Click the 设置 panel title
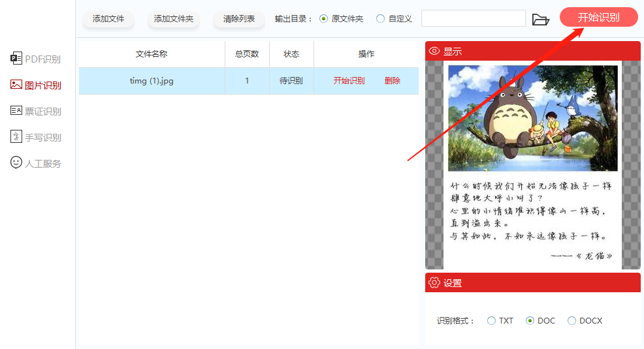 click(x=453, y=283)
